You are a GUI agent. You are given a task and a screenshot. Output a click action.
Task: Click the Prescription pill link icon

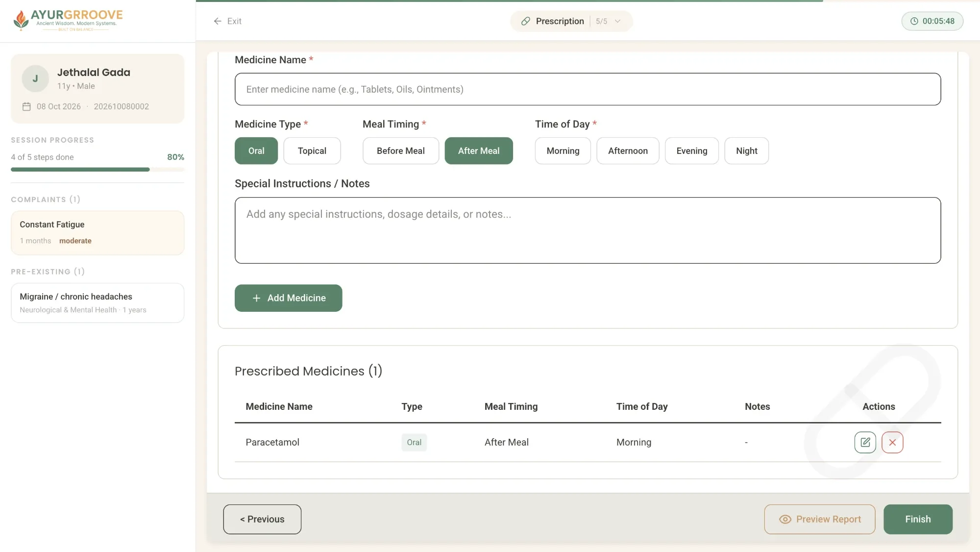pos(525,21)
